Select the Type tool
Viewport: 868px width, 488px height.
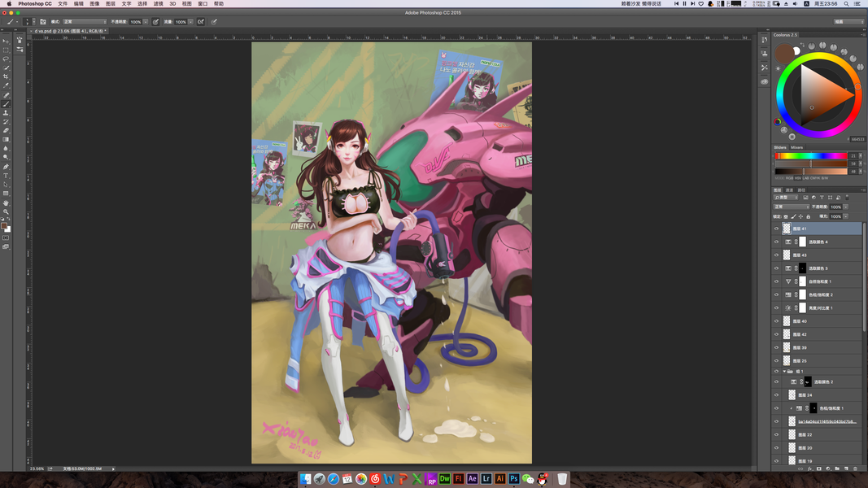tap(6, 176)
